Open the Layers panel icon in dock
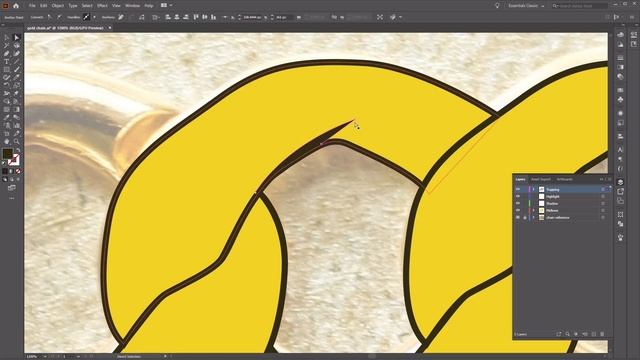Screen dimensions: 640x360 (620, 182)
